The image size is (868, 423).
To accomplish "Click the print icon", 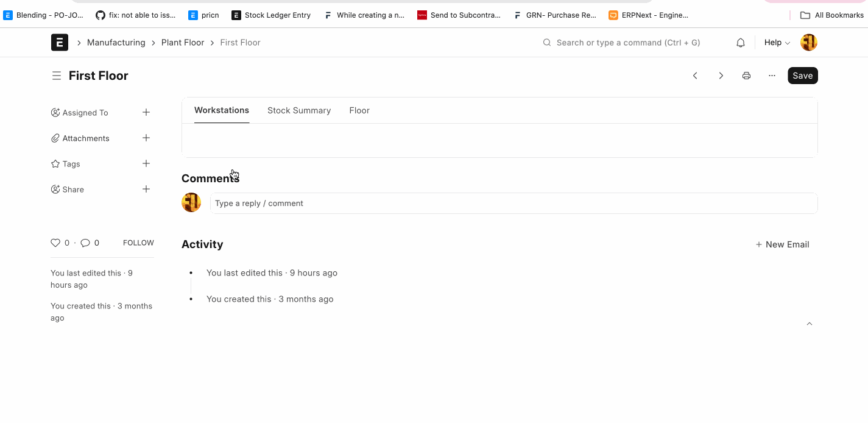I will (746, 76).
